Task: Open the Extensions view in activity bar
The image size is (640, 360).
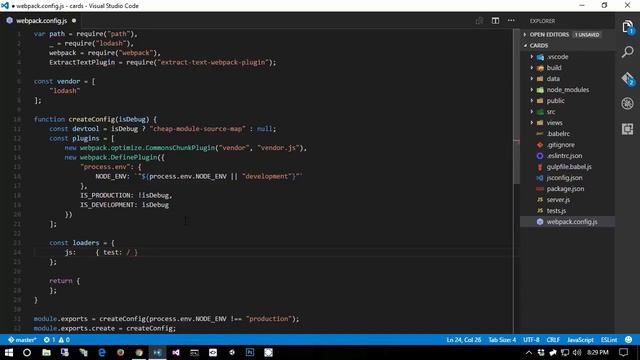Action: (x=627, y=129)
